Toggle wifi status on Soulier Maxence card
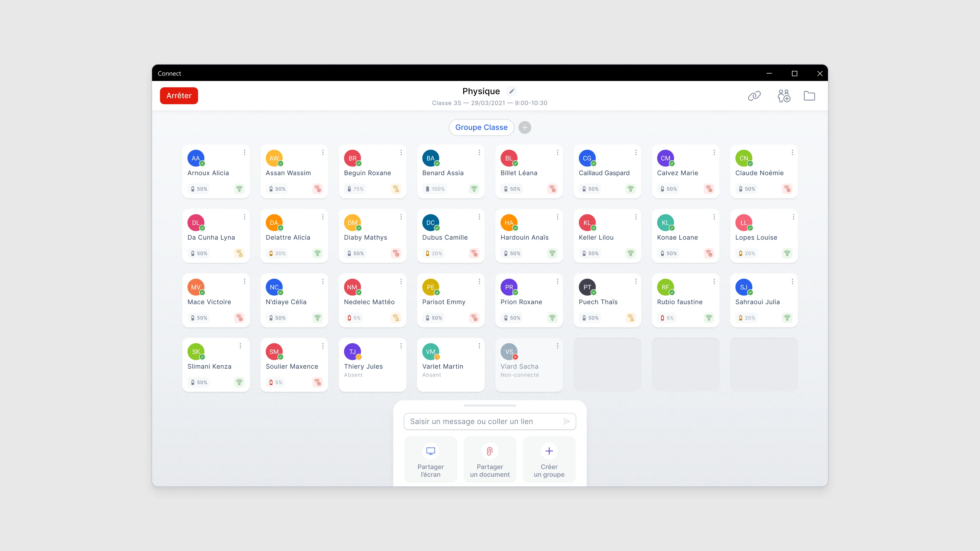980x551 pixels. [318, 382]
